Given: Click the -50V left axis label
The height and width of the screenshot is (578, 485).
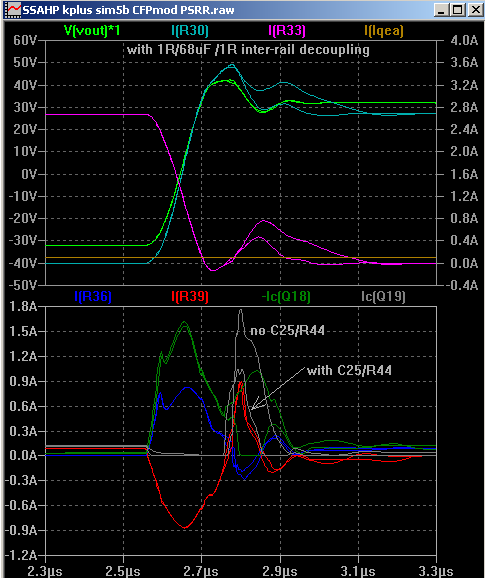Looking at the screenshot, I should coord(23,285).
